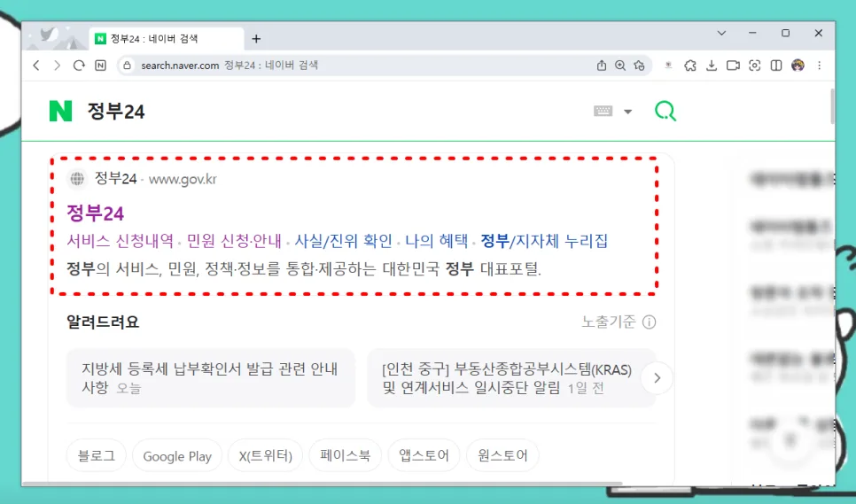This screenshot has height=504, width=856.
Task: Maximize the browser window
Action: [x=786, y=34]
